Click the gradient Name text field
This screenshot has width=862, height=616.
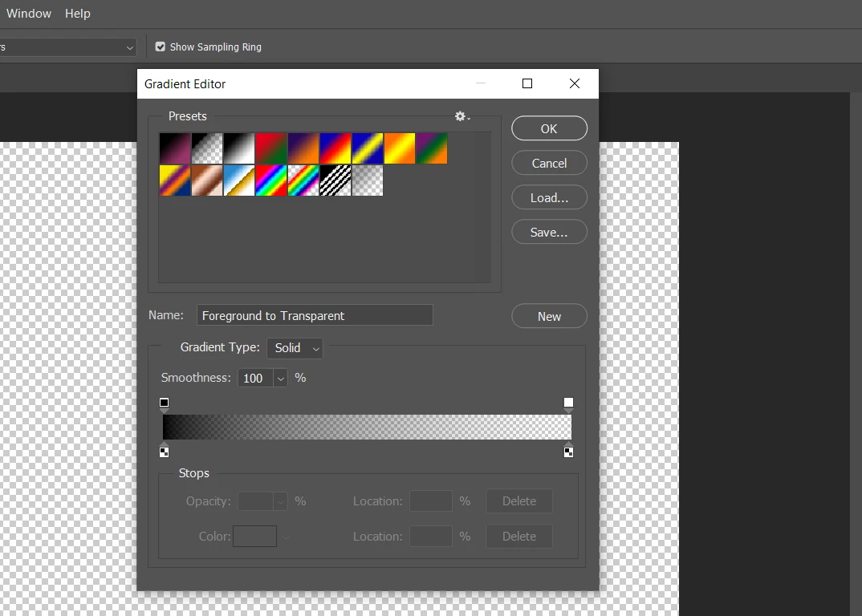315,315
